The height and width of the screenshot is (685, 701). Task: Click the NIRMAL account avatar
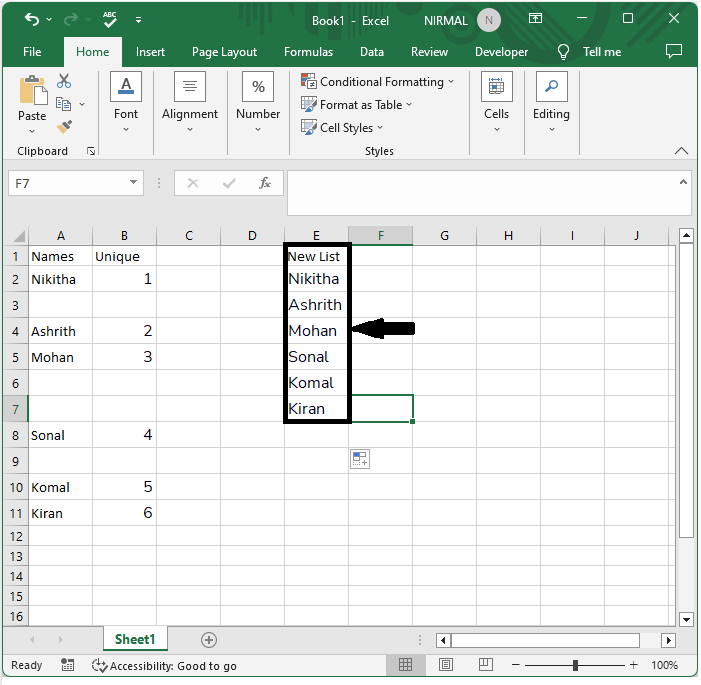click(489, 20)
